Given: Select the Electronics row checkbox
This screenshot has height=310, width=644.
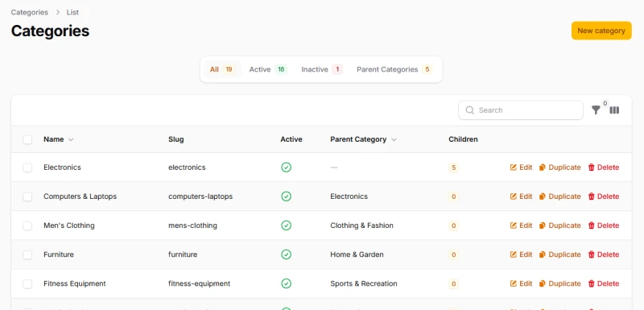Looking at the screenshot, I should pos(27,167).
